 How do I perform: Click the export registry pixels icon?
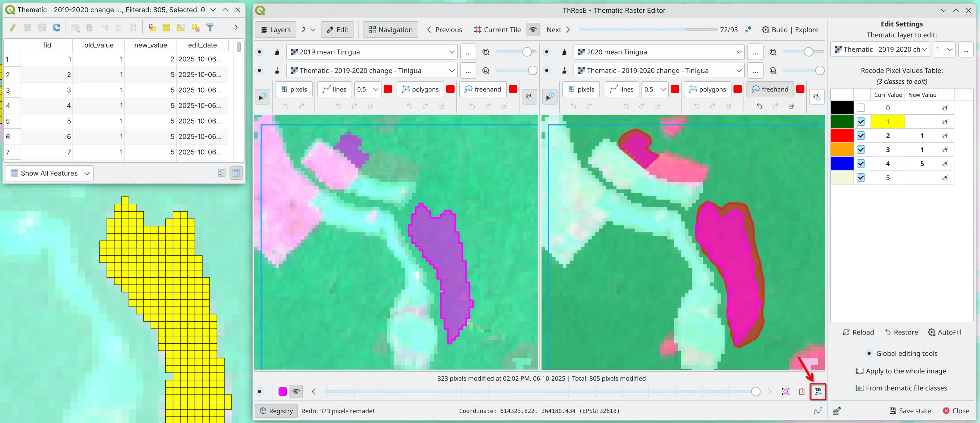(817, 391)
